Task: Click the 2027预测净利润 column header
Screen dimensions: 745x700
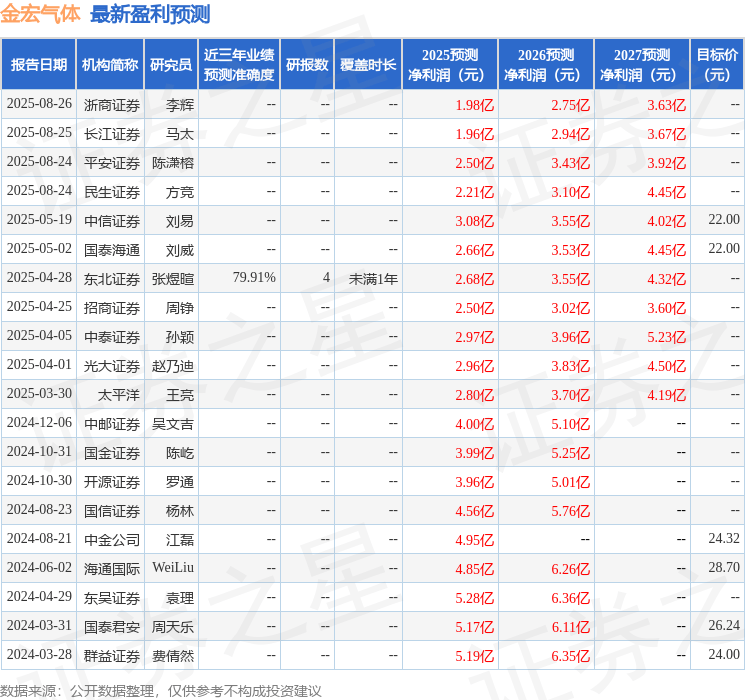Action: coord(642,65)
